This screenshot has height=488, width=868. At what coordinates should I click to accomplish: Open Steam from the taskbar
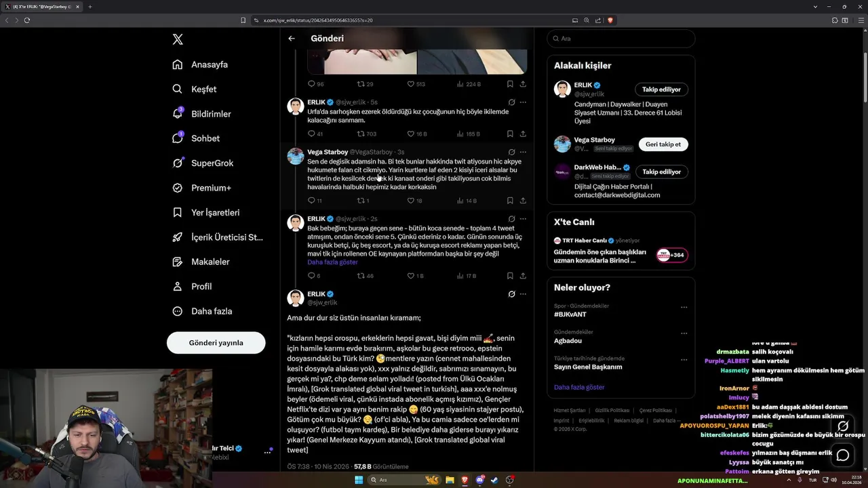click(494, 480)
